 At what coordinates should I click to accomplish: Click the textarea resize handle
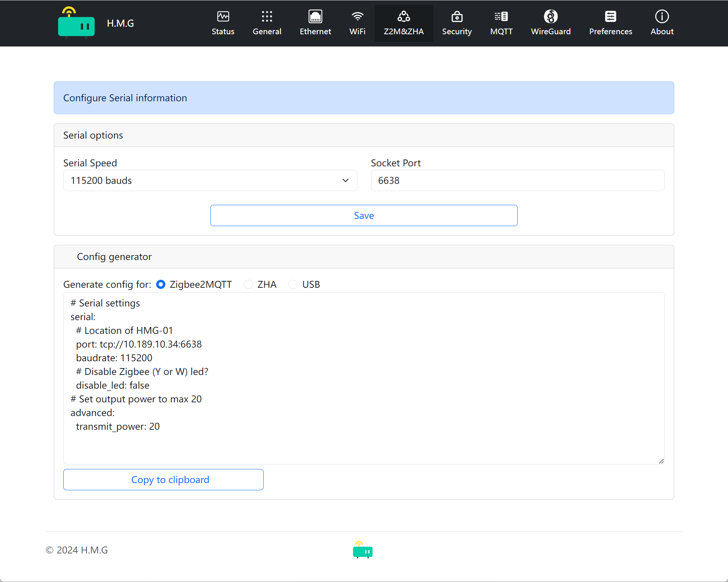[661, 461]
